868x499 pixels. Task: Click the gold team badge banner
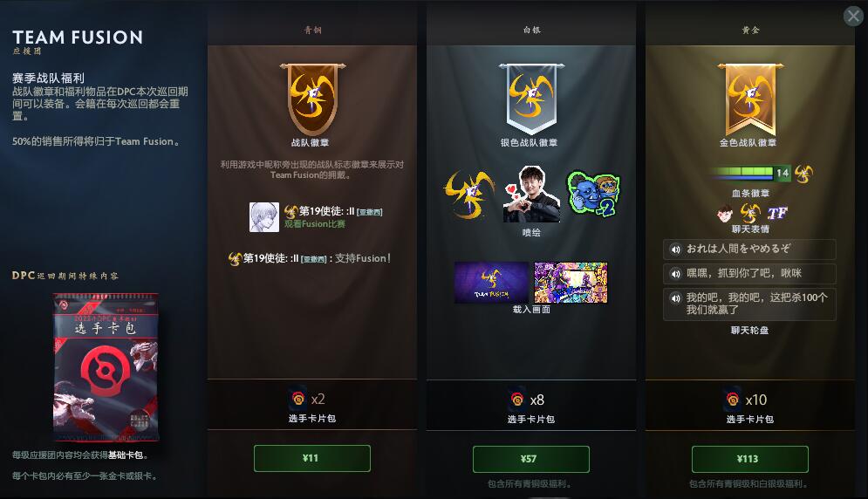[x=750, y=99]
